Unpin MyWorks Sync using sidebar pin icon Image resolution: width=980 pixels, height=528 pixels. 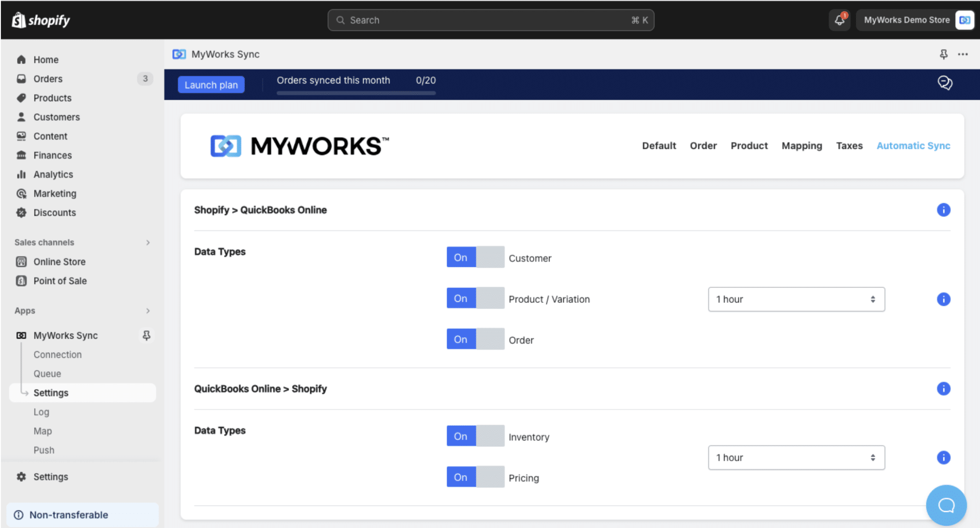coord(147,335)
